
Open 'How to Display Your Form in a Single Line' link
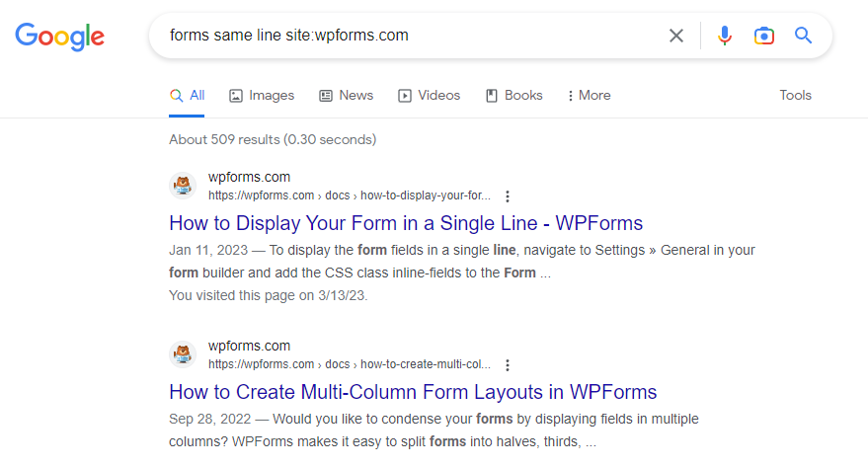(406, 223)
